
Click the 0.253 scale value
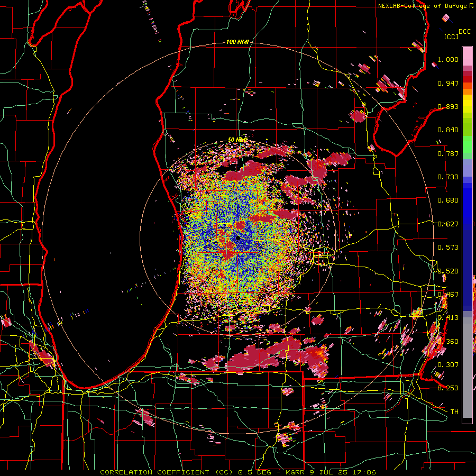click(x=448, y=388)
